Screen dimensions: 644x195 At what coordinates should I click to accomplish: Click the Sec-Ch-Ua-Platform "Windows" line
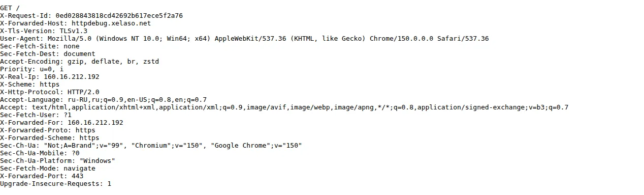[x=57, y=161]
